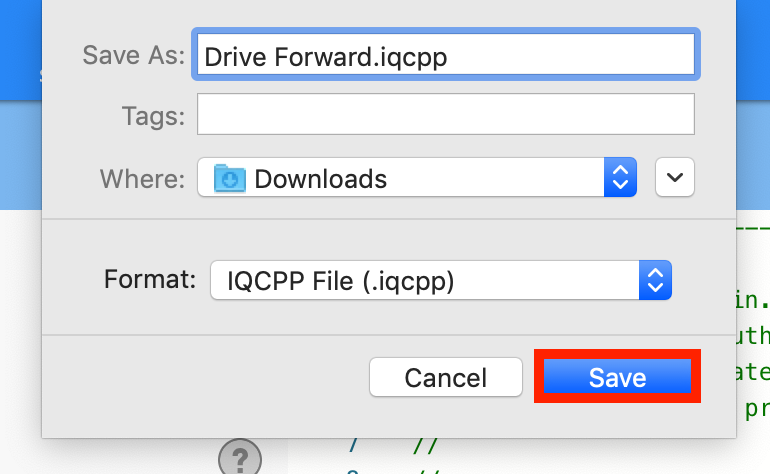The height and width of the screenshot is (474, 770).
Task: Click the Downloads location label text
Action: 321,179
